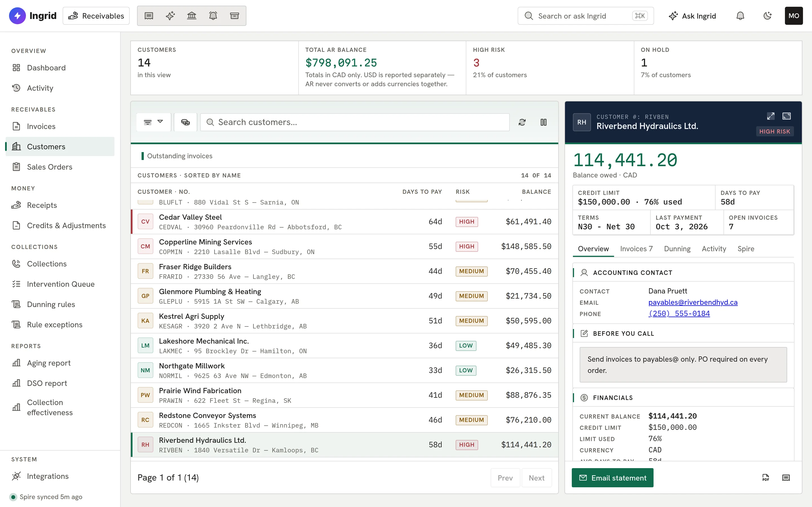The height and width of the screenshot is (507, 812).
Task: Open the Receivables module switcher
Action: pos(96,16)
